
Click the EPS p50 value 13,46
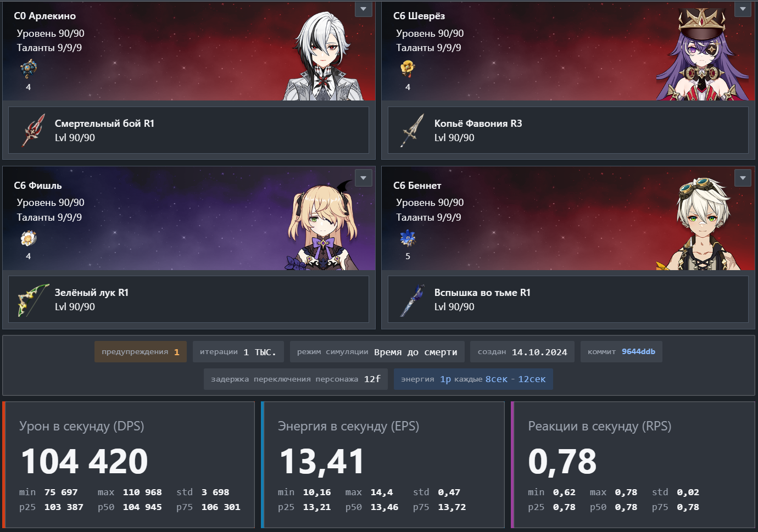point(384,507)
